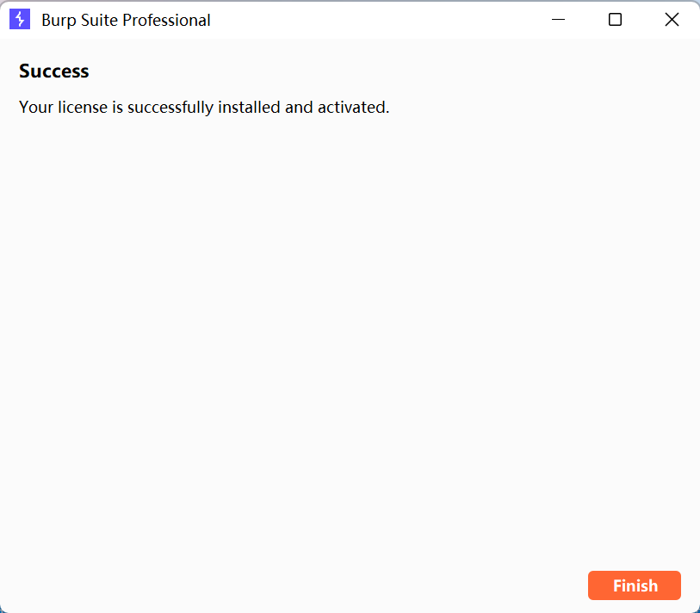Click the Burp Suite Professional title text
The width and height of the screenshot is (700, 613).
(x=126, y=21)
